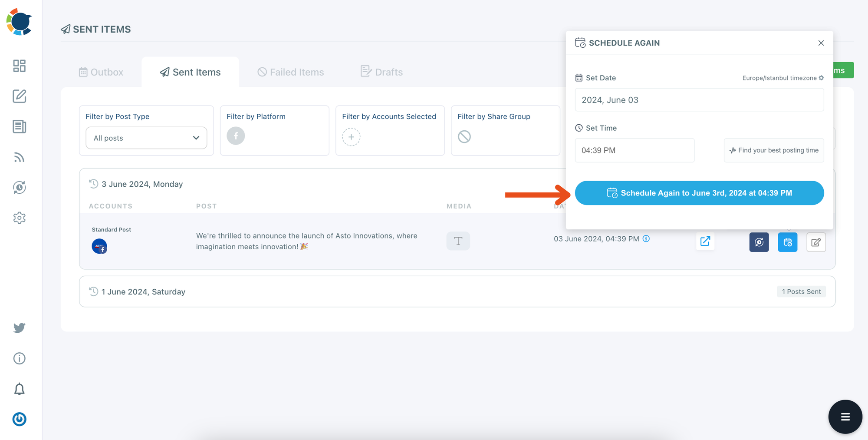Switch to the Failed Items tab
Screen dimensions: 868x440
click(x=291, y=72)
